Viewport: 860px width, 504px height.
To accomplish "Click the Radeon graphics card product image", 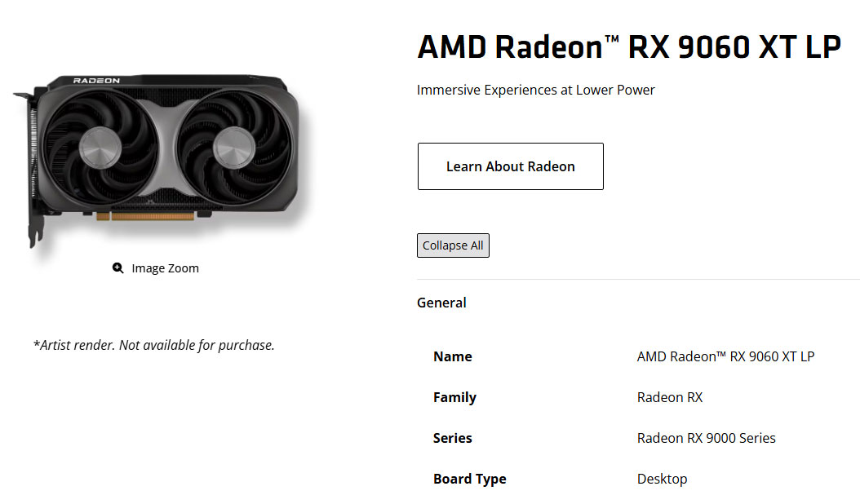I will coord(163,155).
